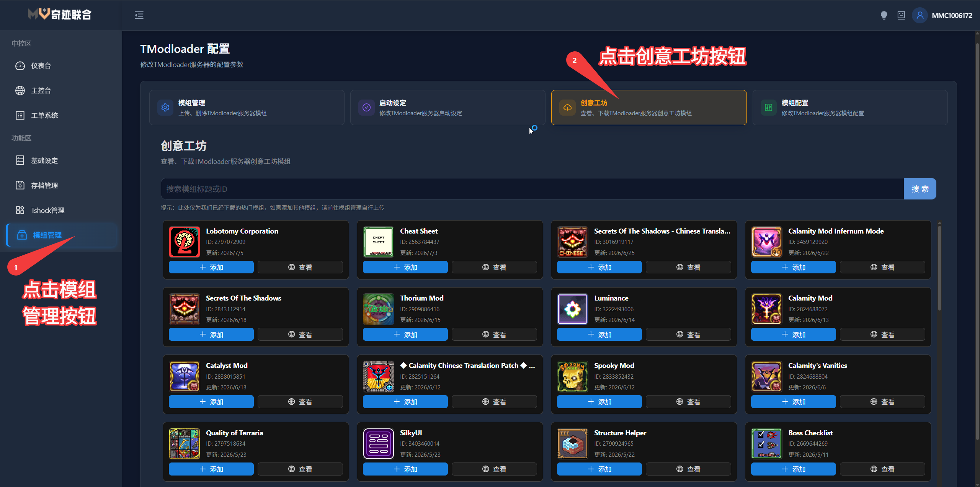The height and width of the screenshot is (487, 980).
Task: Add Calamity's Vanities mod
Action: [794, 402]
